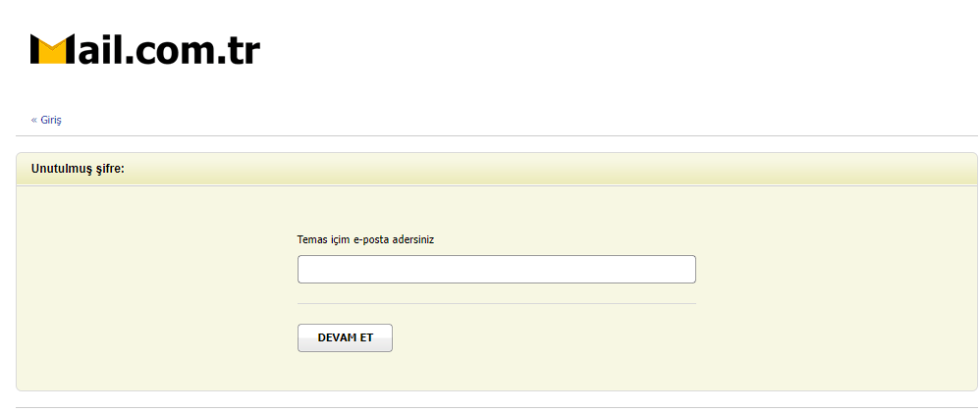The width and height of the screenshot is (980, 412).
Task: Click the « arrow before Giriş
Action: coord(34,120)
